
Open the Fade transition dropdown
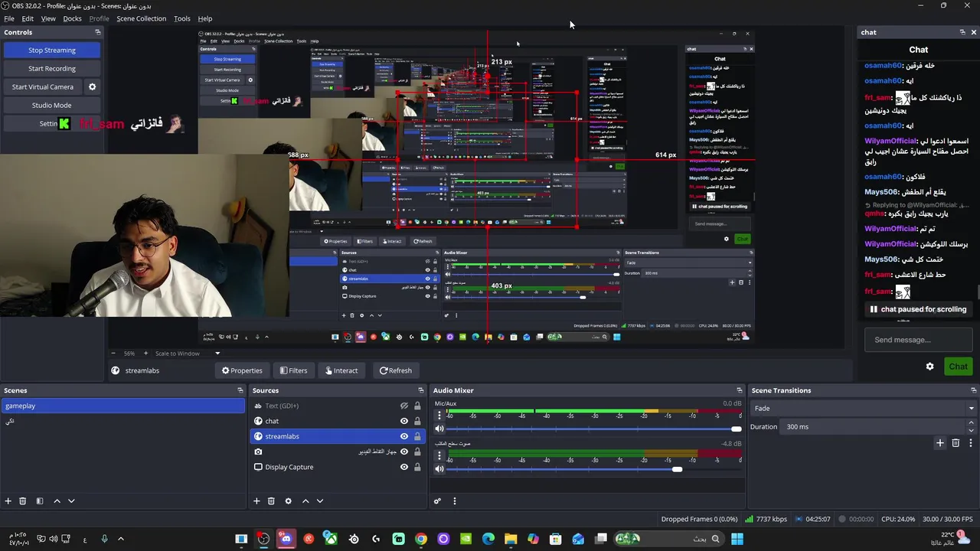[864, 409]
